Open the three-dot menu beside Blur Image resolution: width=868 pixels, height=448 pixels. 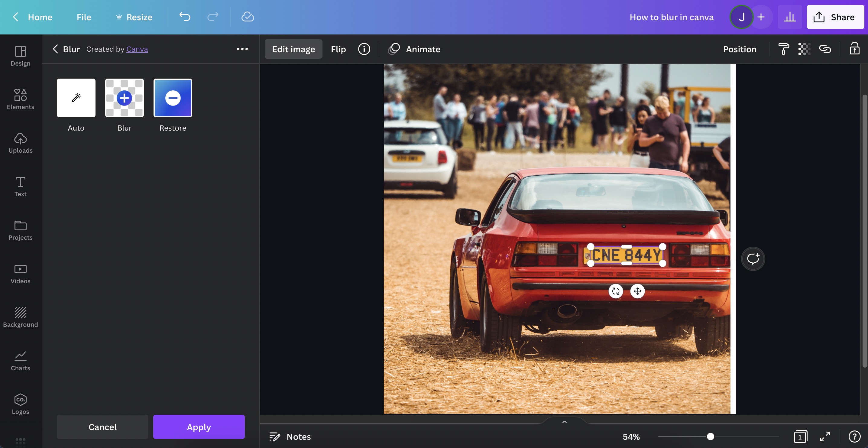242,49
